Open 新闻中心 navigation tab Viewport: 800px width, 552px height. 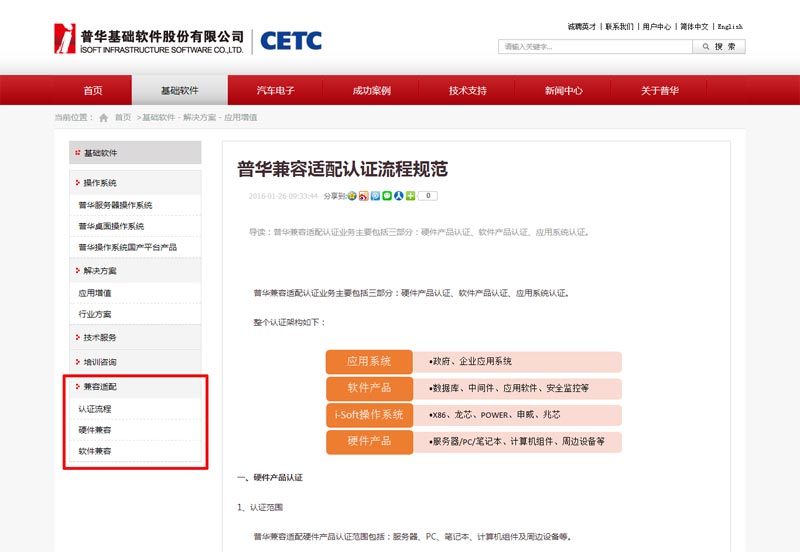pos(563,90)
